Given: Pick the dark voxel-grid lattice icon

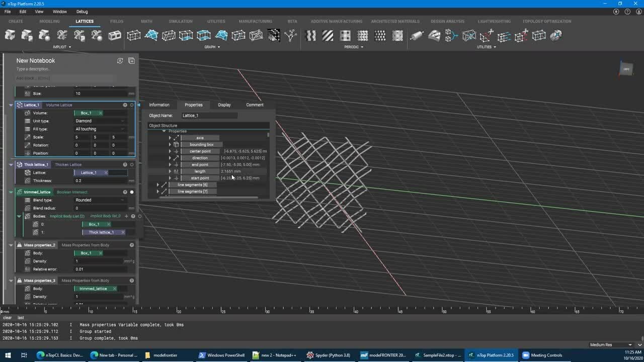Looking at the screenshot, I should pyautogui.click(x=273, y=35).
